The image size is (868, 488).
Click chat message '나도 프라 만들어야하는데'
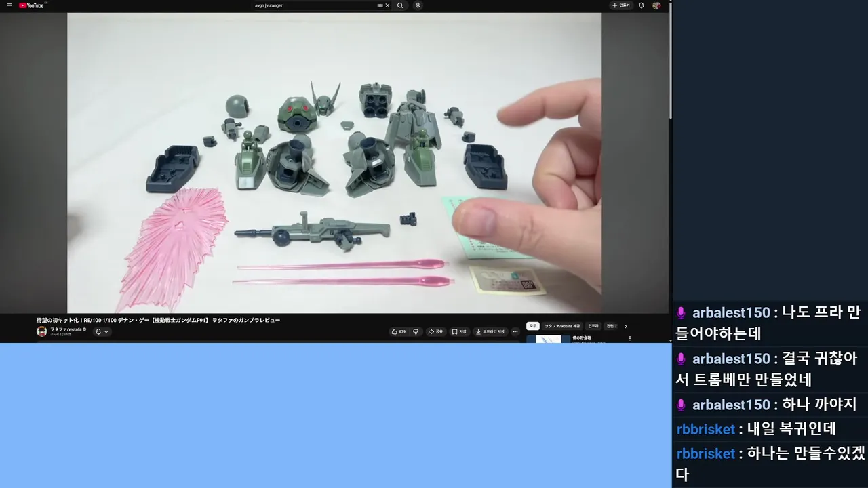click(769, 323)
